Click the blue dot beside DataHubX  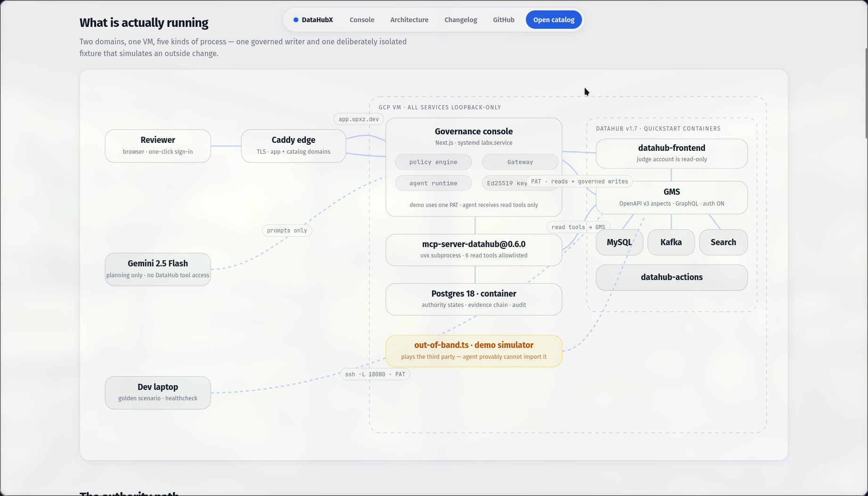[x=296, y=20]
